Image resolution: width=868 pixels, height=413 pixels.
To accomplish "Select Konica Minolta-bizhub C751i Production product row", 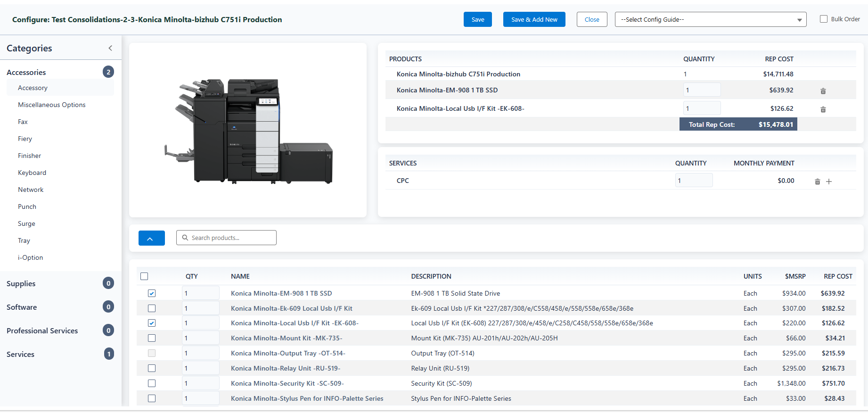I will pyautogui.click(x=621, y=74).
